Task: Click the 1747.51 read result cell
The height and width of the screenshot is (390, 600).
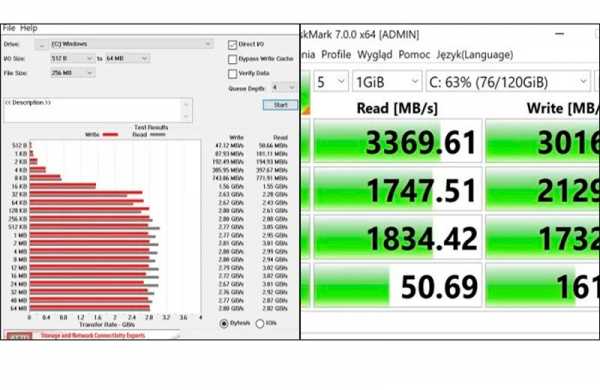Action: 398,189
